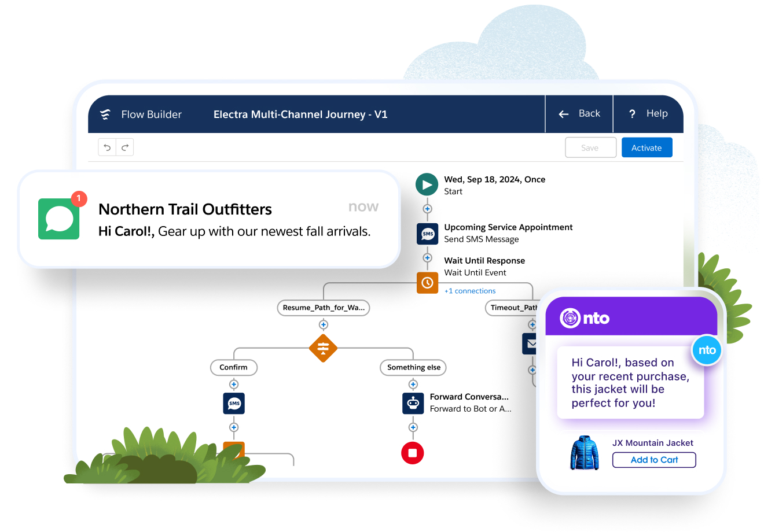This screenshot has width=764, height=532.
Task: Click the Undo arrow icon
Action: click(x=107, y=147)
